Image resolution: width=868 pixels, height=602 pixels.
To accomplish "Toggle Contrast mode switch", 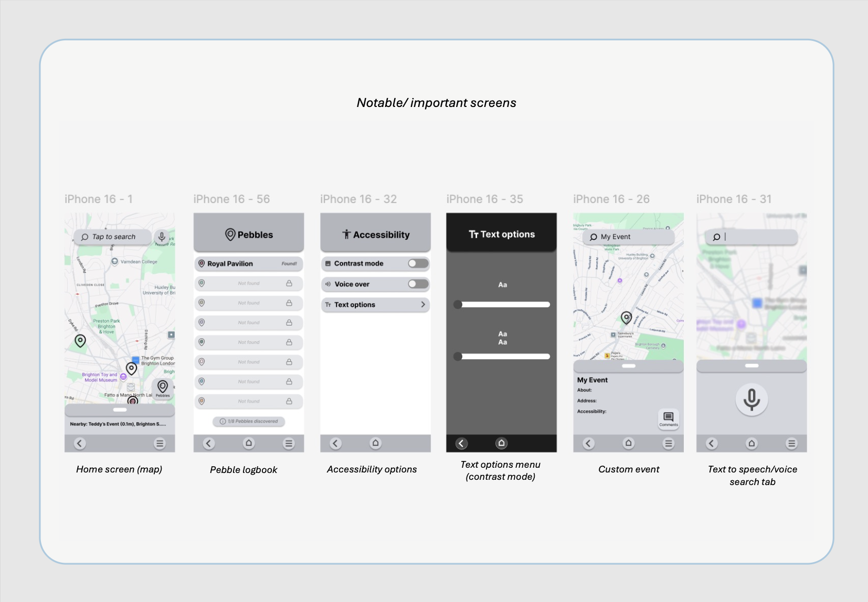I will point(418,263).
